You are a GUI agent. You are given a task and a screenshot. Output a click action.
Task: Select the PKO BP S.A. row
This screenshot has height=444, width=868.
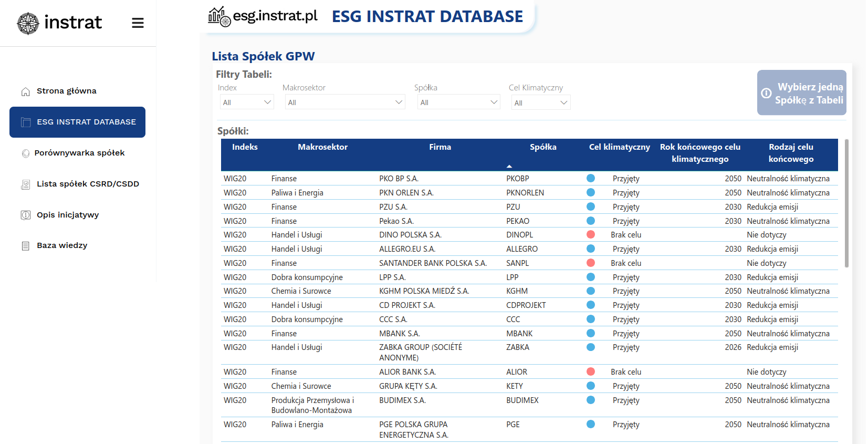(x=529, y=179)
